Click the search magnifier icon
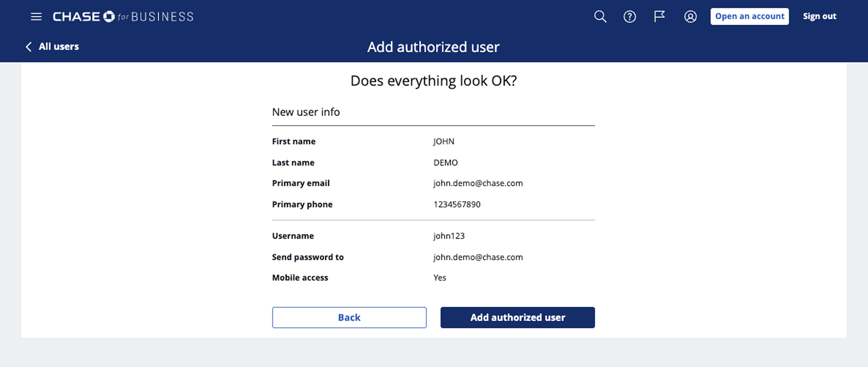Viewport: 868px width, 367px height. pos(600,16)
